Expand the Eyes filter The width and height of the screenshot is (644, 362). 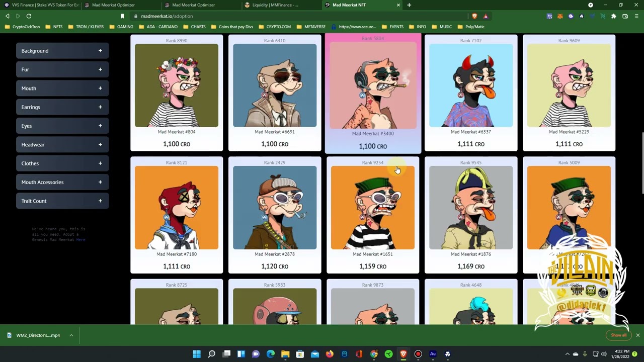click(x=62, y=126)
